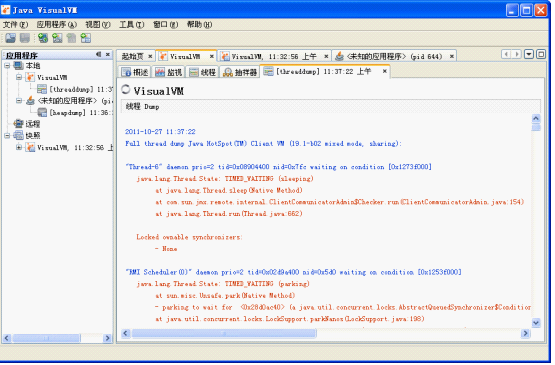The image size is (555, 365).
Task: Open the 抽样器 sampler subtab
Action: [240, 72]
